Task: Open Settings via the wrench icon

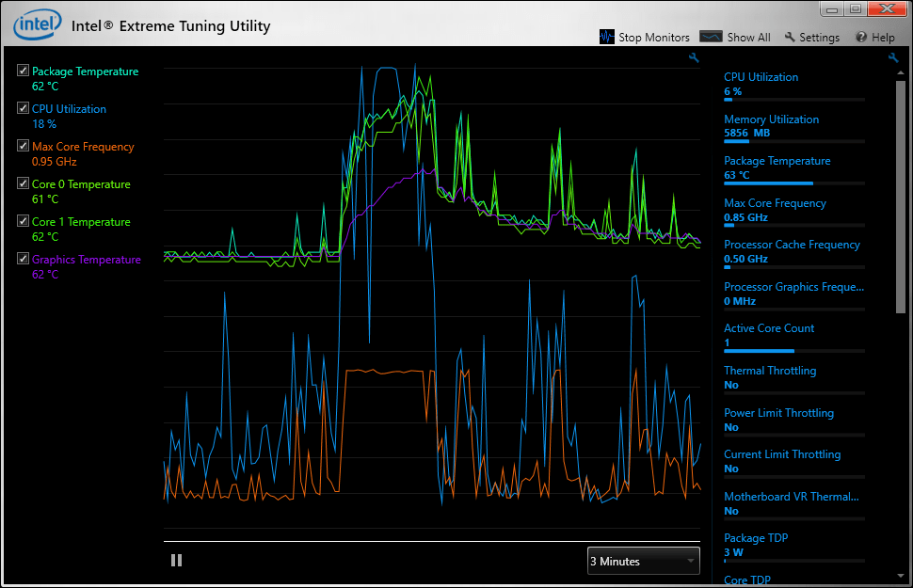Action: point(790,38)
